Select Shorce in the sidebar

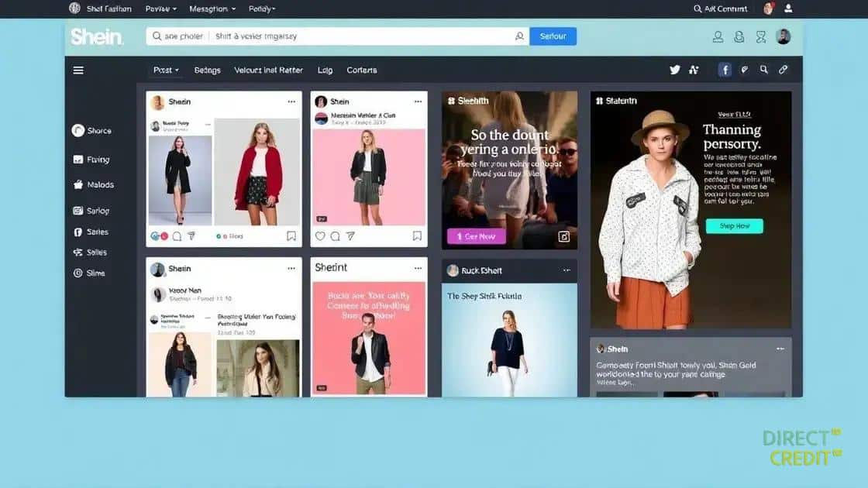92,131
